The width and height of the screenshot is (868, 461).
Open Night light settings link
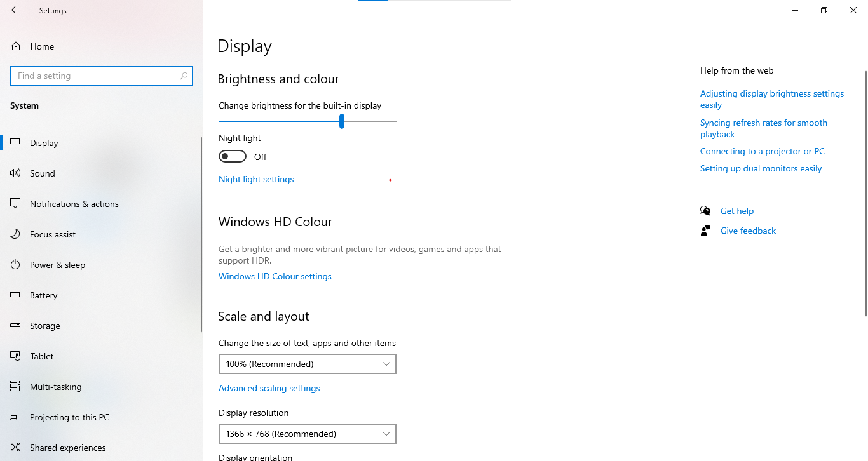click(256, 179)
